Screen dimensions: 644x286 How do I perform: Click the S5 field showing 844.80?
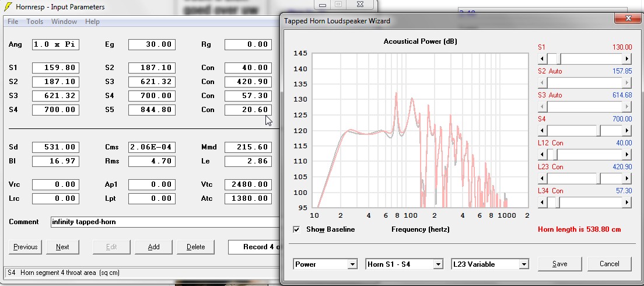click(x=152, y=110)
